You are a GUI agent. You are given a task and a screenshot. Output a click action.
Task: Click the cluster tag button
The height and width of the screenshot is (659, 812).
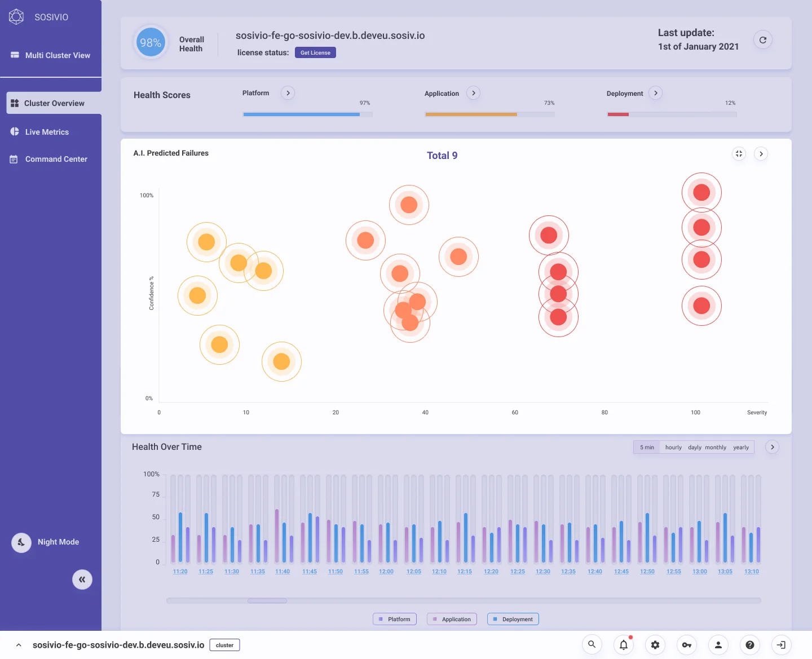click(x=224, y=645)
